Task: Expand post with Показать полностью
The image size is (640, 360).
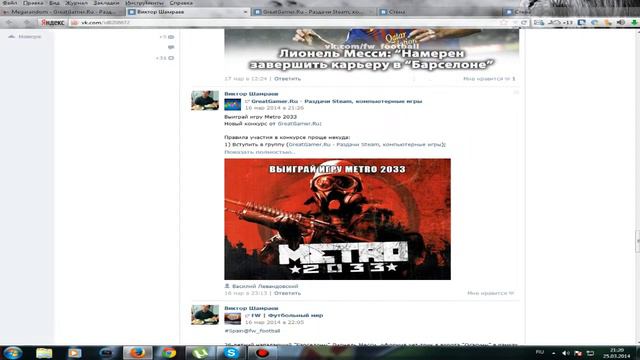Action: 260,152
